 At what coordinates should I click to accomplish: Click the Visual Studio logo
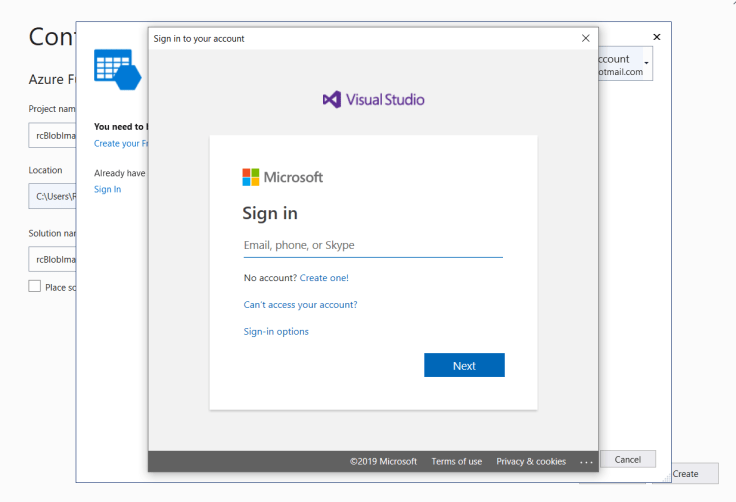tap(373, 99)
